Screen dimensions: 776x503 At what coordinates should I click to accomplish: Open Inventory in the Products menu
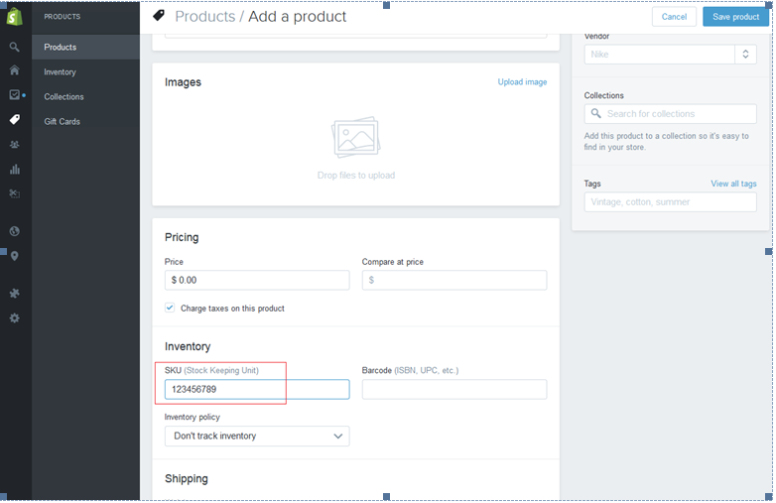(x=60, y=72)
